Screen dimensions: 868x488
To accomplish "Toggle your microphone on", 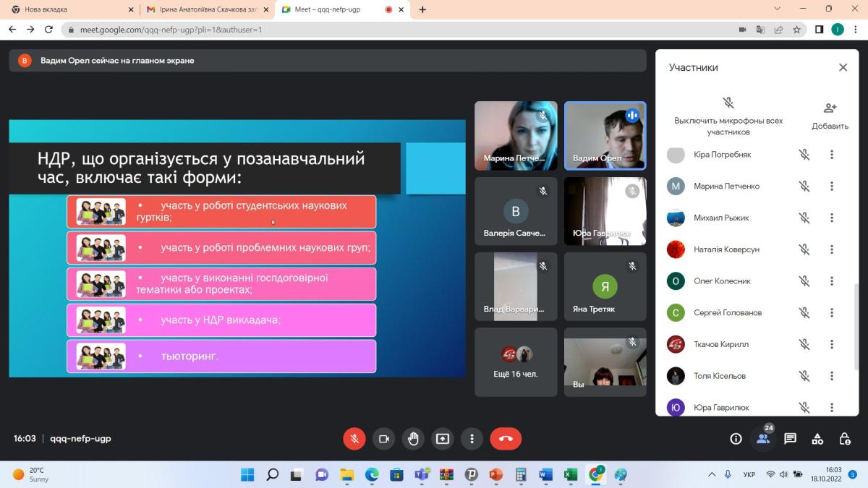I will 354,439.
